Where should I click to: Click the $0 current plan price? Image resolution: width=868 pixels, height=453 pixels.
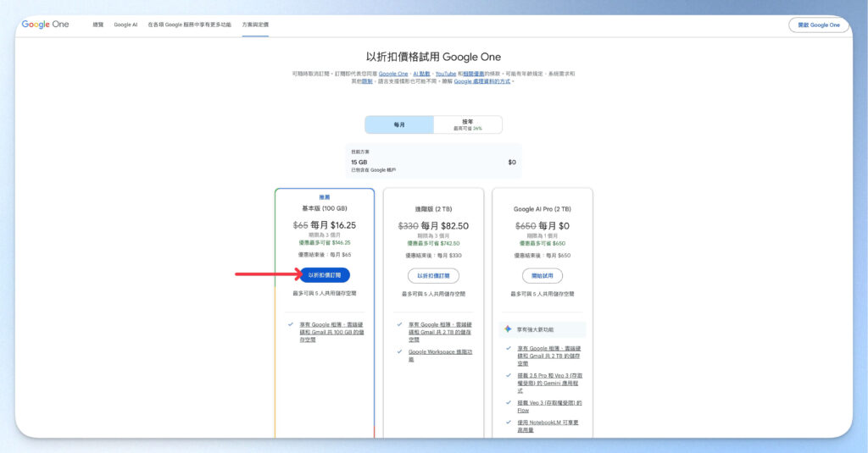(512, 162)
